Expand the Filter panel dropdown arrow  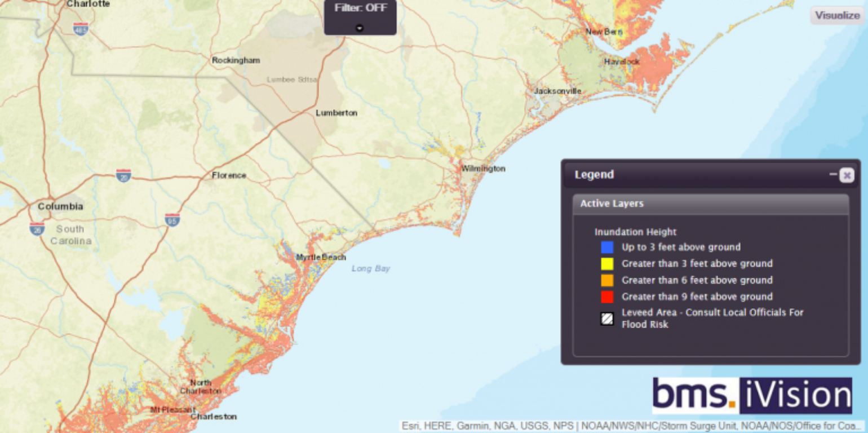pyautogui.click(x=360, y=28)
